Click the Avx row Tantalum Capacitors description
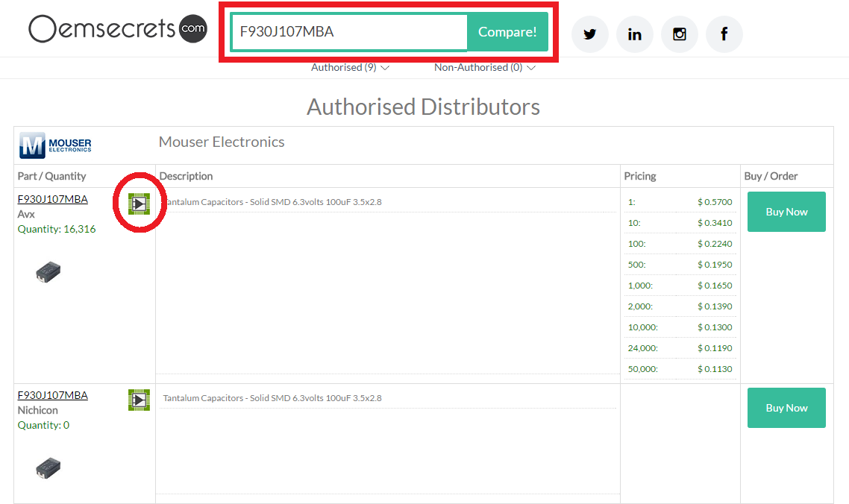The image size is (849, 504). (272, 202)
